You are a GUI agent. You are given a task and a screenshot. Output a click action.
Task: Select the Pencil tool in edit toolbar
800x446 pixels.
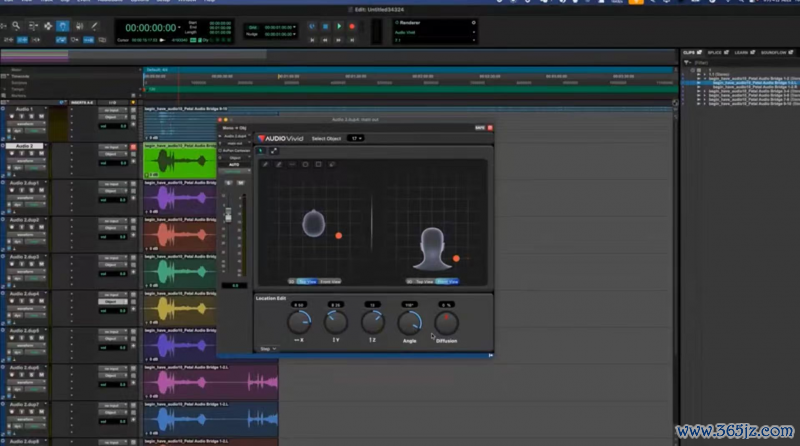pyautogui.click(x=92, y=26)
